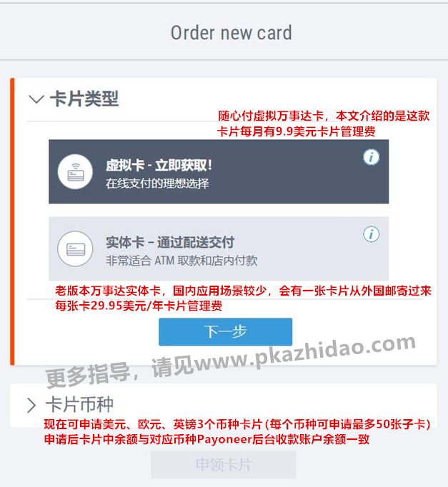Click the physical card circle icon

click(75, 248)
